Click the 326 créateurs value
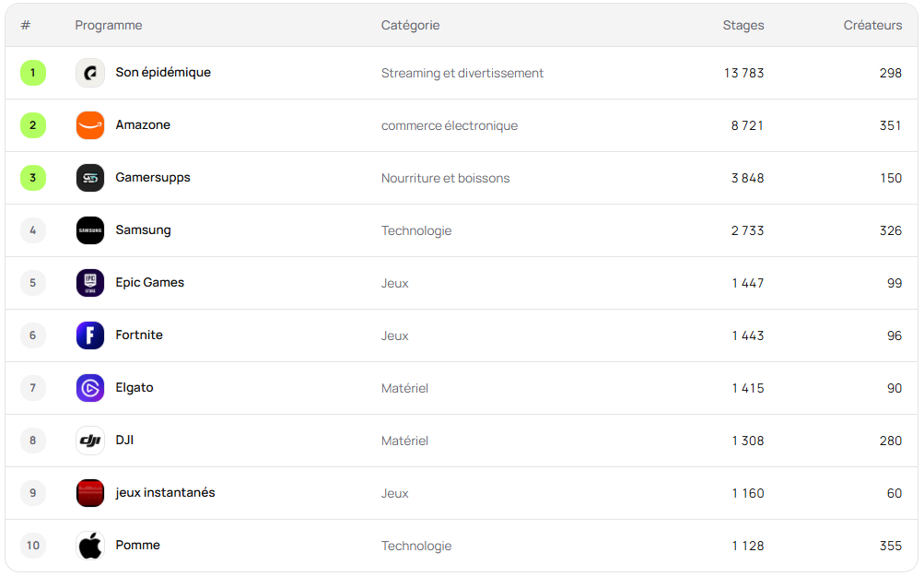This screenshot has height=576, width=924. [891, 230]
